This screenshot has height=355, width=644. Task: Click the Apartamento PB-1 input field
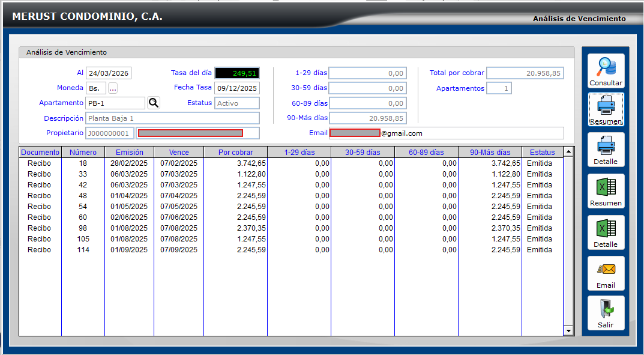(115, 103)
